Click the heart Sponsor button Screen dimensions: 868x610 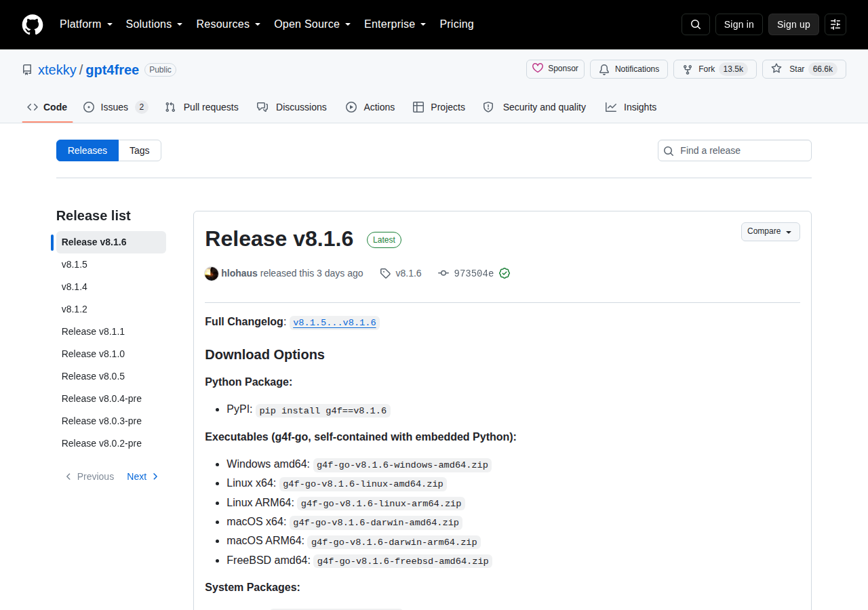point(555,69)
